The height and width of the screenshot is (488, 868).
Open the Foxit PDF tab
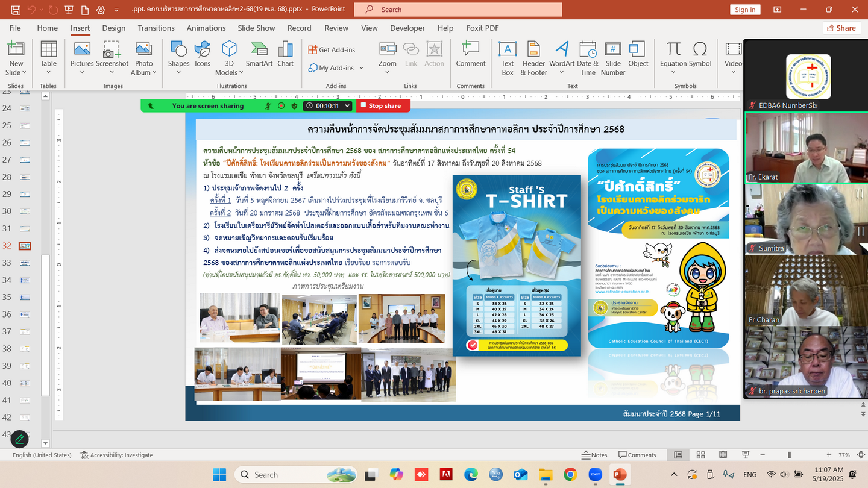482,28
